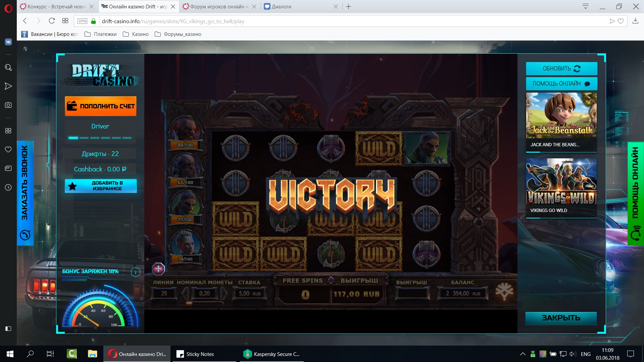Open Заказать звонок side tab
Screen dimensions: 644x362
(x=25, y=193)
